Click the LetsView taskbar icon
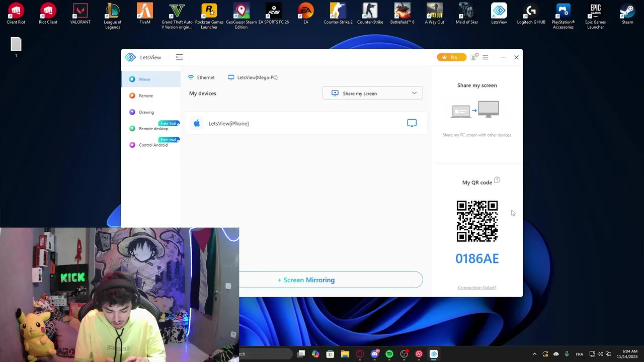Image resolution: width=644 pixels, height=362 pixels. pyautogui.click(x=434, y=354)
